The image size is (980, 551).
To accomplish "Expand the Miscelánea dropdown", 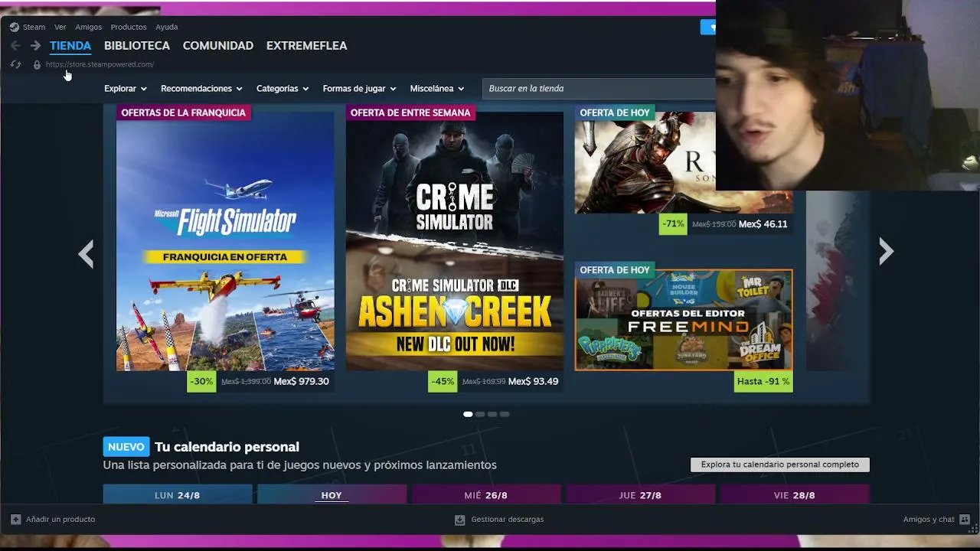I will point(437,89).
